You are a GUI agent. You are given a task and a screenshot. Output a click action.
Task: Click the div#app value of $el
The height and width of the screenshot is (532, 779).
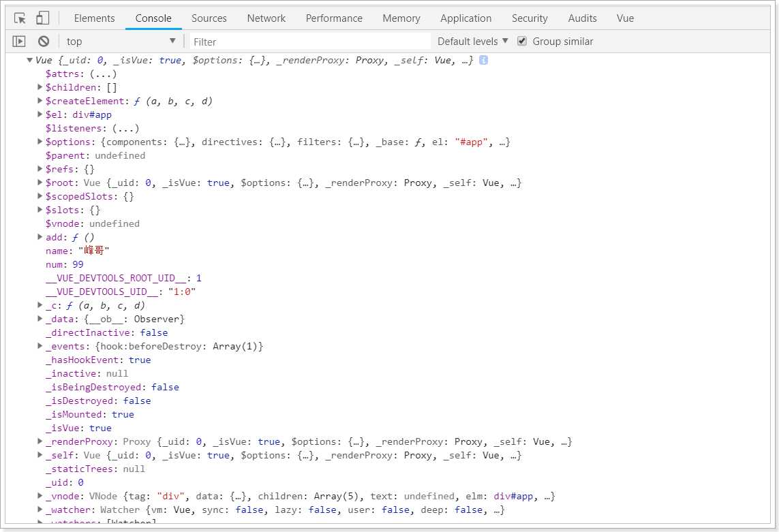click(92, 114)
